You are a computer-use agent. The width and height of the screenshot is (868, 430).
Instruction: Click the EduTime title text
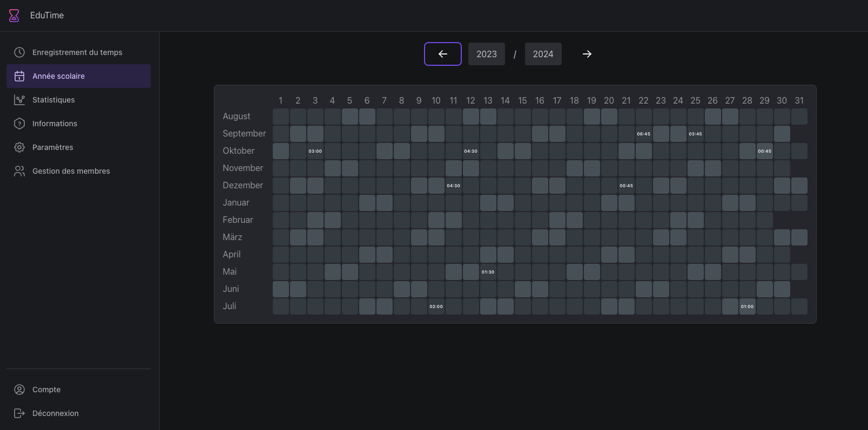(x=47, y=16)
